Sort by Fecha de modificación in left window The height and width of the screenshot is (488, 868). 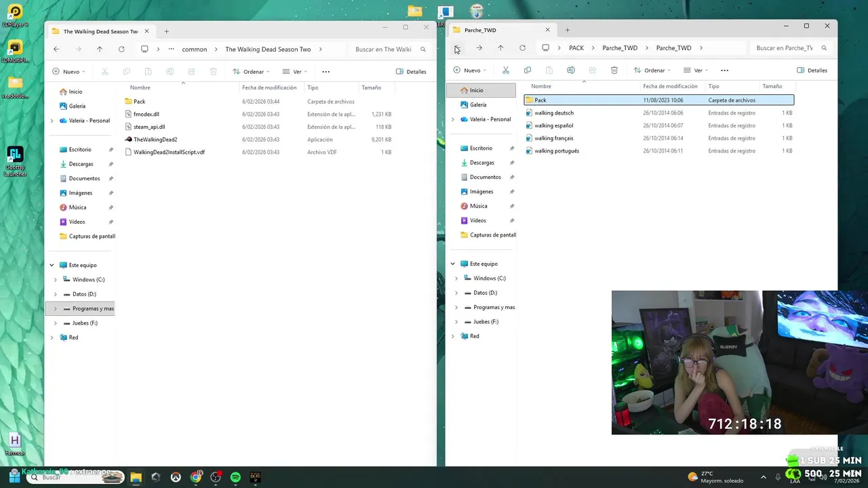coord(269,87)
